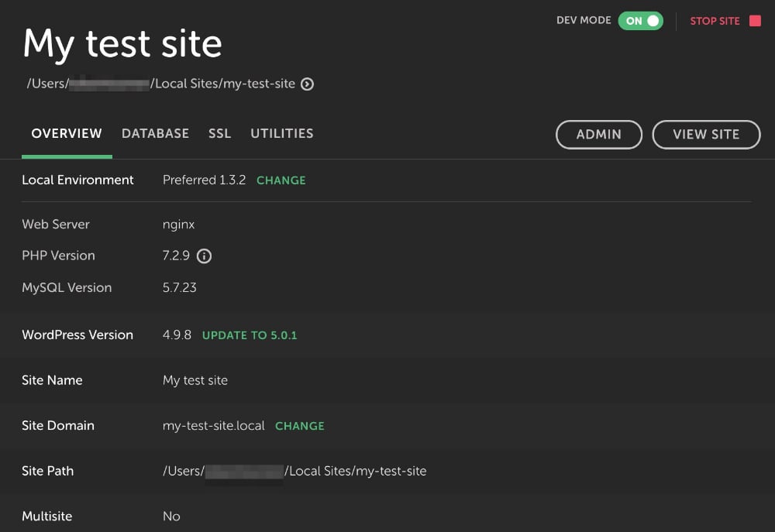Select the Utilities tab
775x532 pixels.
pos(281,133)
